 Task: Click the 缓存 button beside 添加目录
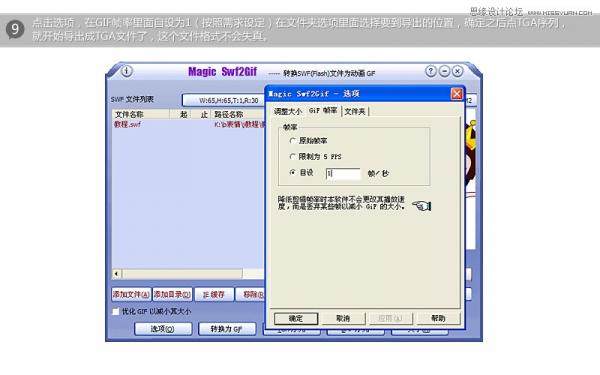pyautogui.click(x=214, y=295)
